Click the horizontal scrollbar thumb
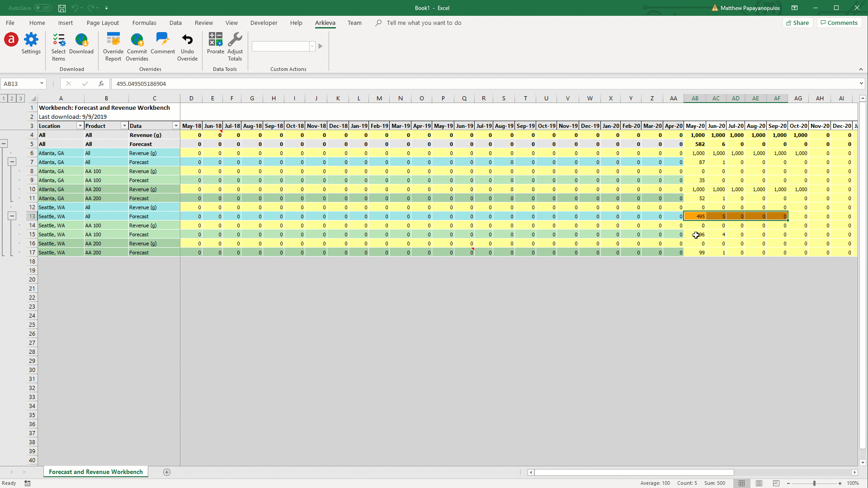The width and height of the screenshot is (868, 488). click(634, 472)
